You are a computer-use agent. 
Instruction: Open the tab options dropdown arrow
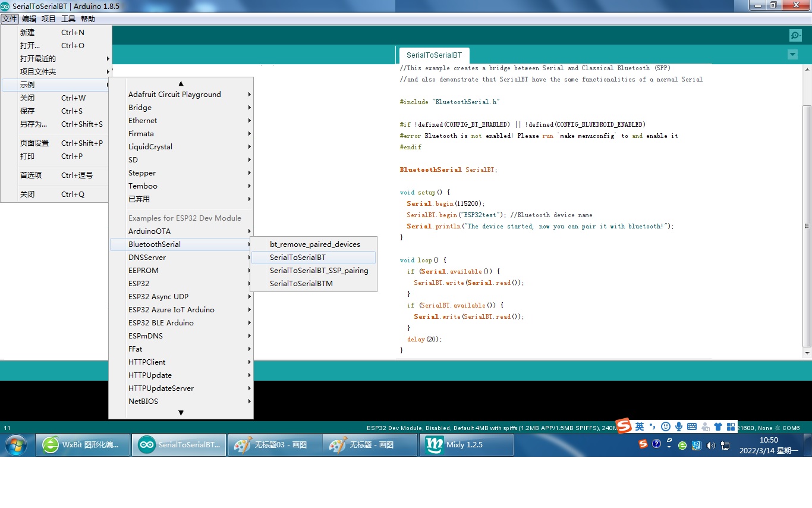pyautogui.click(x=792, y=55)
